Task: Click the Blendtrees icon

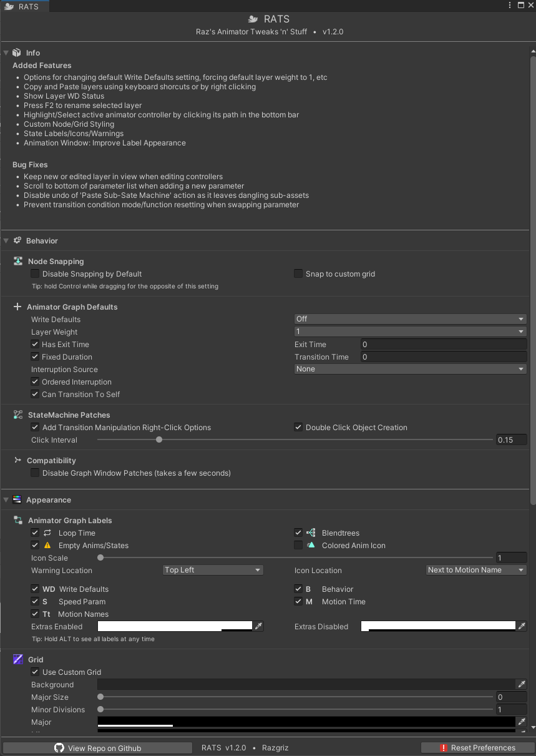Action: (311, 533)
